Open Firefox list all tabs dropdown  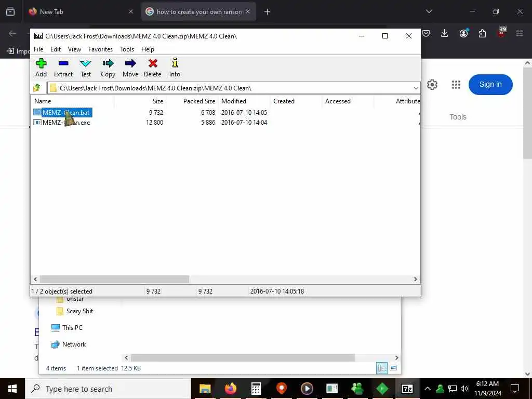[x=429, y=11]
